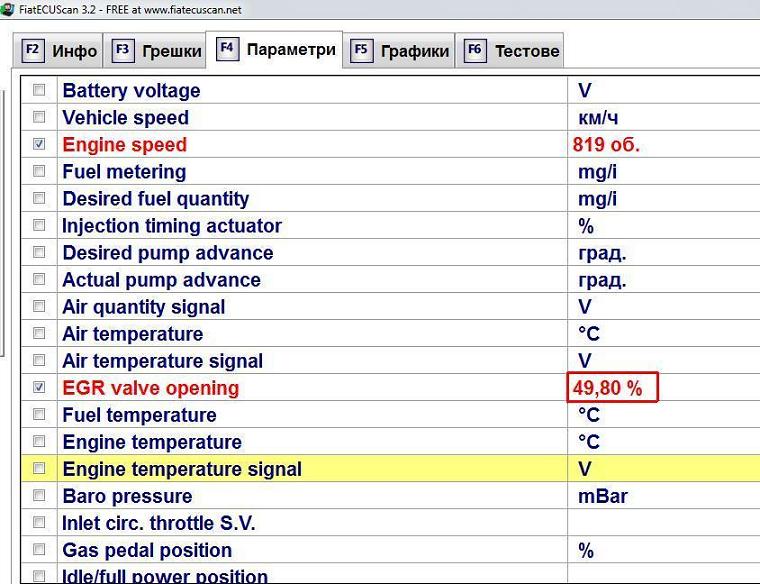Image resolution: width=760 pixels, height=584 pixels.
Task: Open the Графики tab
Action: click(414, 51)
